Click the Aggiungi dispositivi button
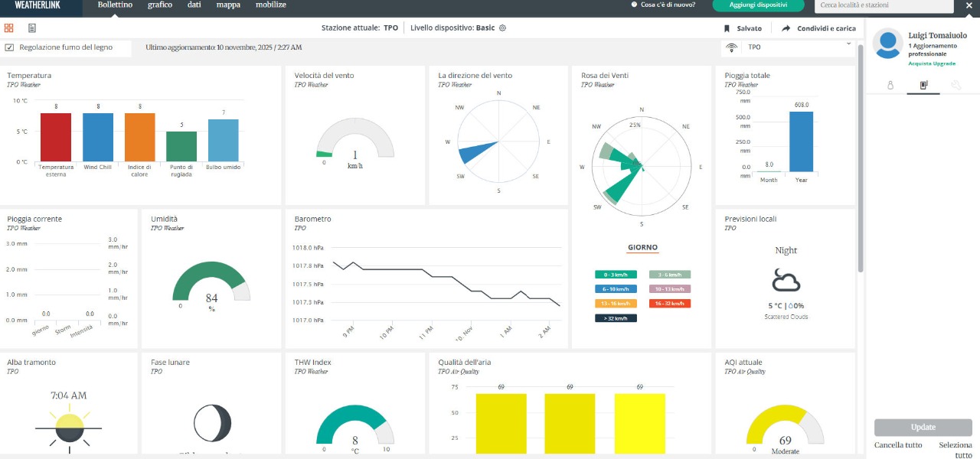Image resolution: width=980 pixels, height=459 pixels. [x=758, y=5]
